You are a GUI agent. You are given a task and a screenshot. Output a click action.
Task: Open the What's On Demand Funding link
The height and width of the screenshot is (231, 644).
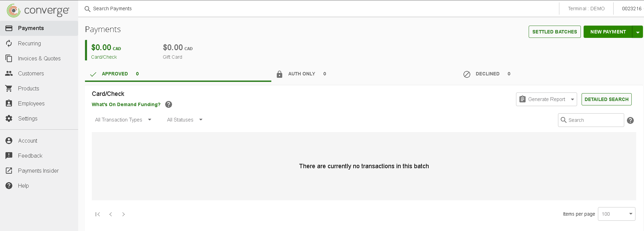(126, 104)
